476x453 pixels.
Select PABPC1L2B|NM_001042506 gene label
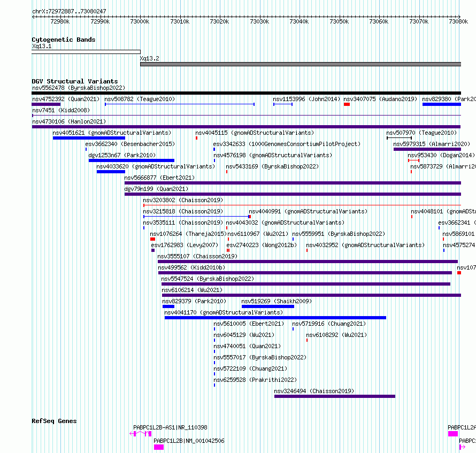[x=189, y=441]
